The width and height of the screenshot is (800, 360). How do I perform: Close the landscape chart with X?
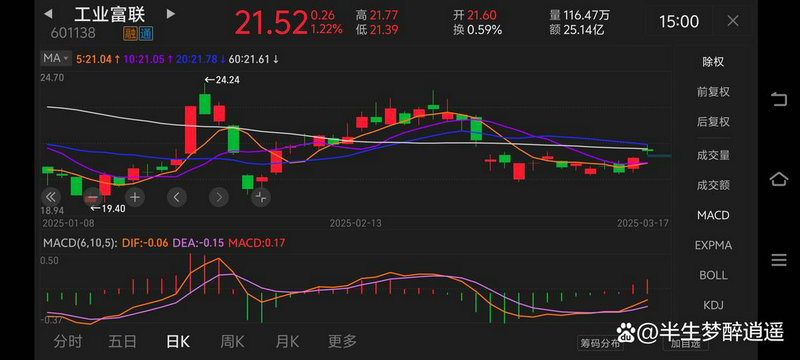coord(733,21)
